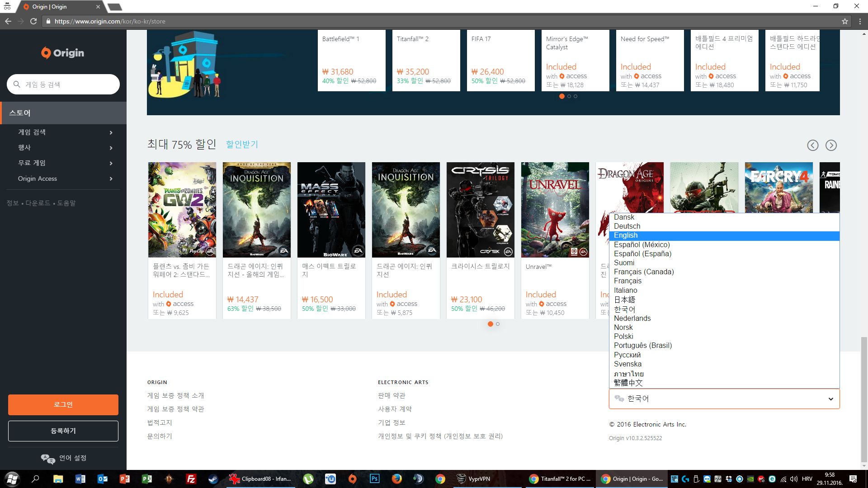The height and width of the screenshot is (488, 868).
Task: Select Svenska in the language list
Action: click(724, 364)
